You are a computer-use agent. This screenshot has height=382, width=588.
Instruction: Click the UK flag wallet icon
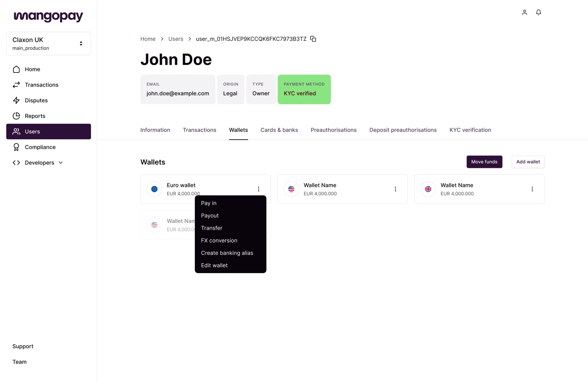[x=428, y=189]
